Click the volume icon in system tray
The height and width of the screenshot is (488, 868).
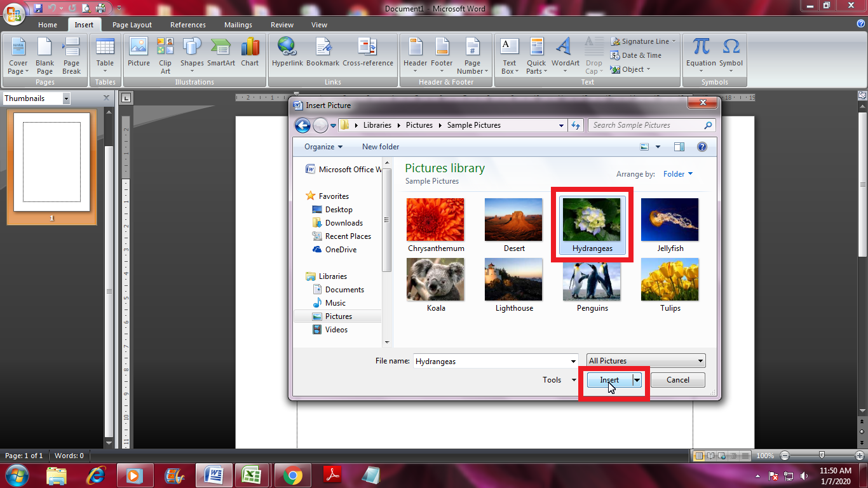805,475
